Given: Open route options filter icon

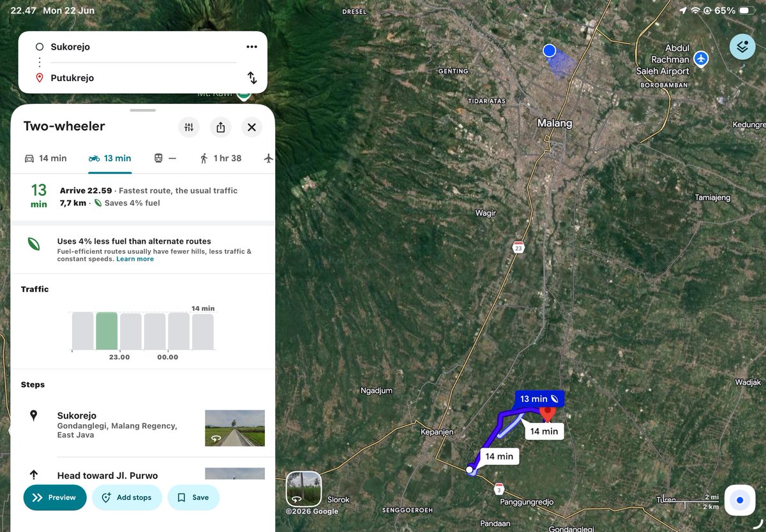Looking at the screenshot, I should tap(189, 127).
